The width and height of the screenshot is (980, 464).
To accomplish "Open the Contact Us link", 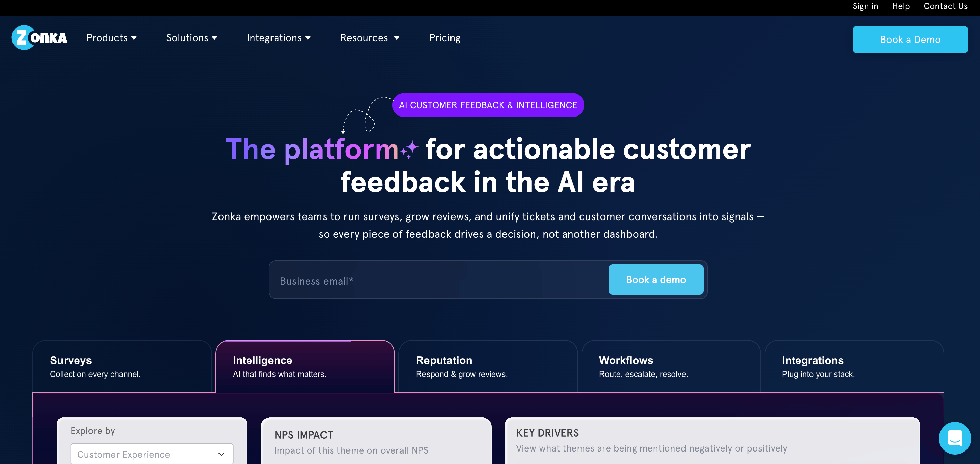I will point(945,6).
